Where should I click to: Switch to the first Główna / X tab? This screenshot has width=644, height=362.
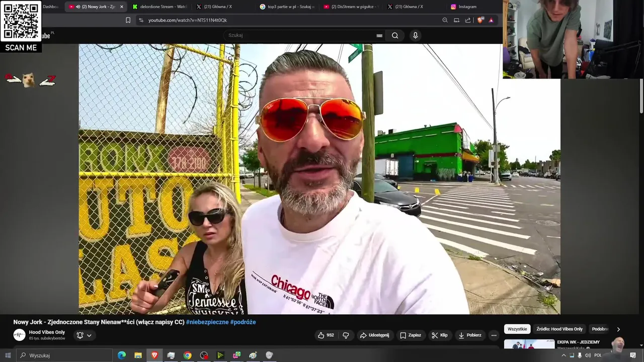(223, 7)
